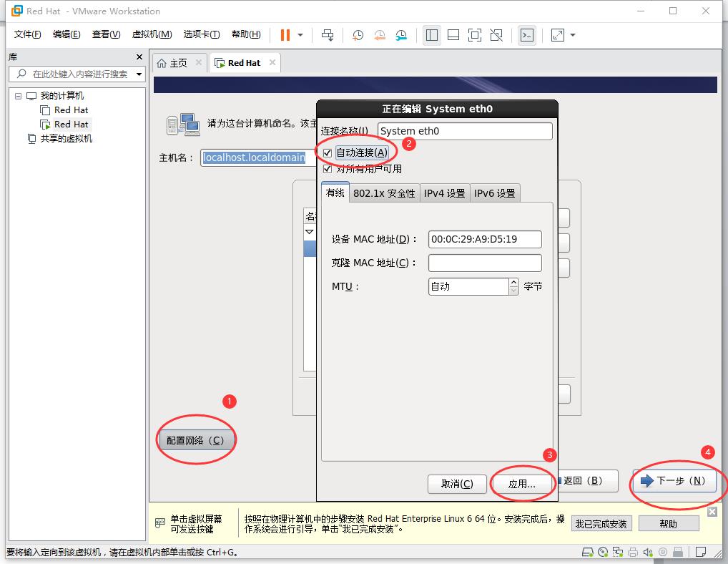Image resolution: width=728 pixels, height=564 pixels.
Task: Click the message log status icon
Action: (701, 552)
